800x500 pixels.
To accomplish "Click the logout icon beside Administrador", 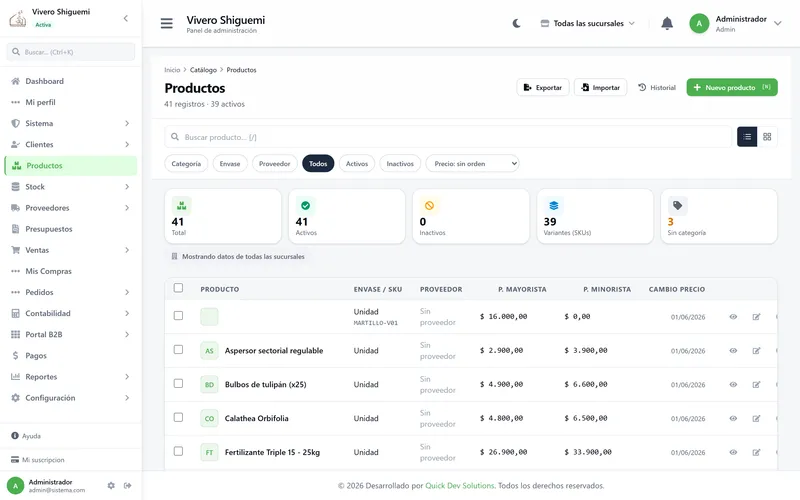I will (x=128, y=486).
